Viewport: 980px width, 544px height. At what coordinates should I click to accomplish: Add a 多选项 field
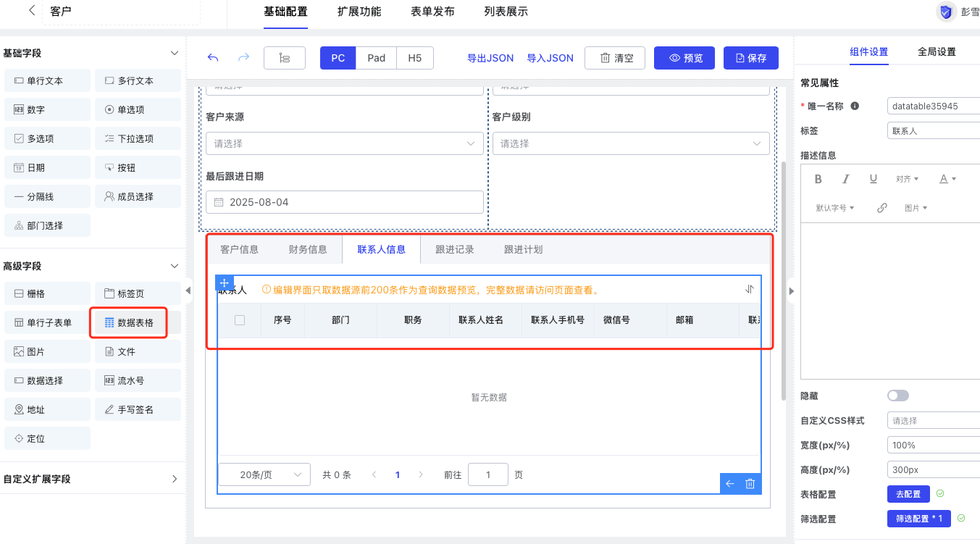pyautogui.click(x=48, y=138)
